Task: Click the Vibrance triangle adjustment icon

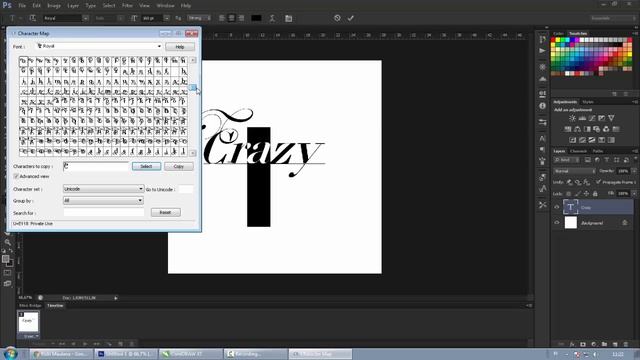Action: 611,118
